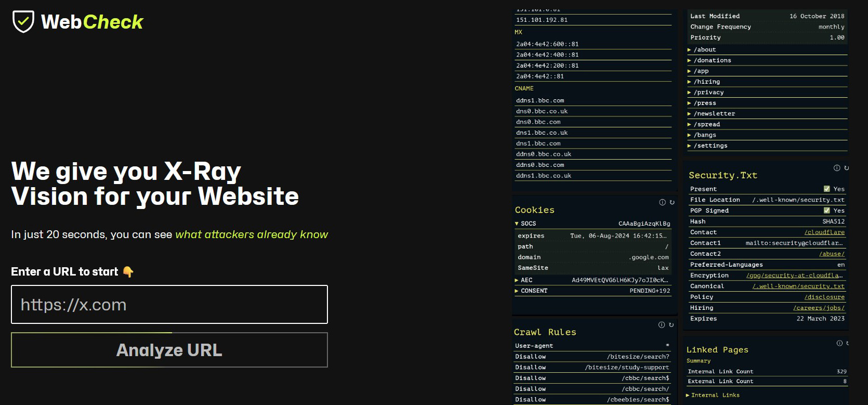Click the File Location security.txt path
The width and height of the screenshot is (868, 405).
click(x=798, y=200)
